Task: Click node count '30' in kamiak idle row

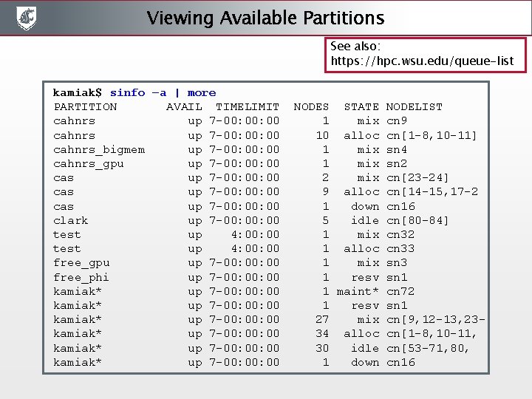Action: click(322, 349)
